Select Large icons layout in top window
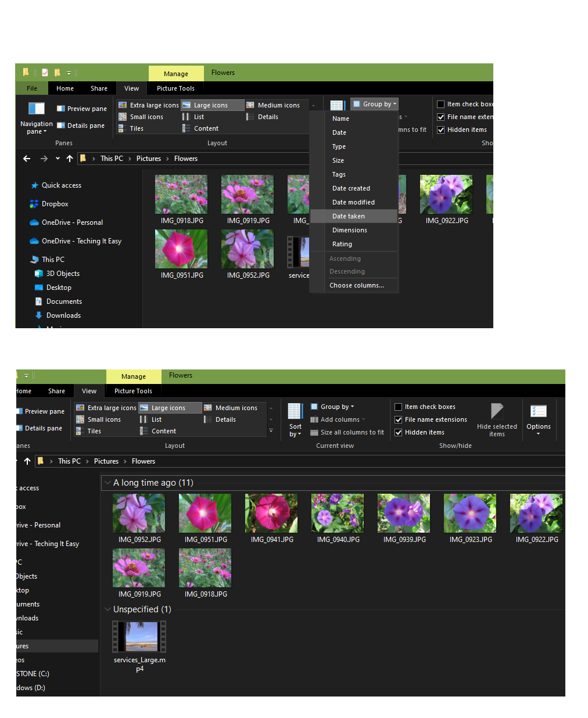 click(x=212, y=105)
